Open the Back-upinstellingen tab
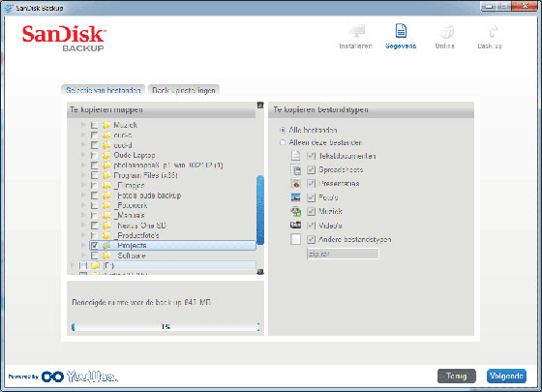Viewport: 542px width, 392px height. pos(184,90)
